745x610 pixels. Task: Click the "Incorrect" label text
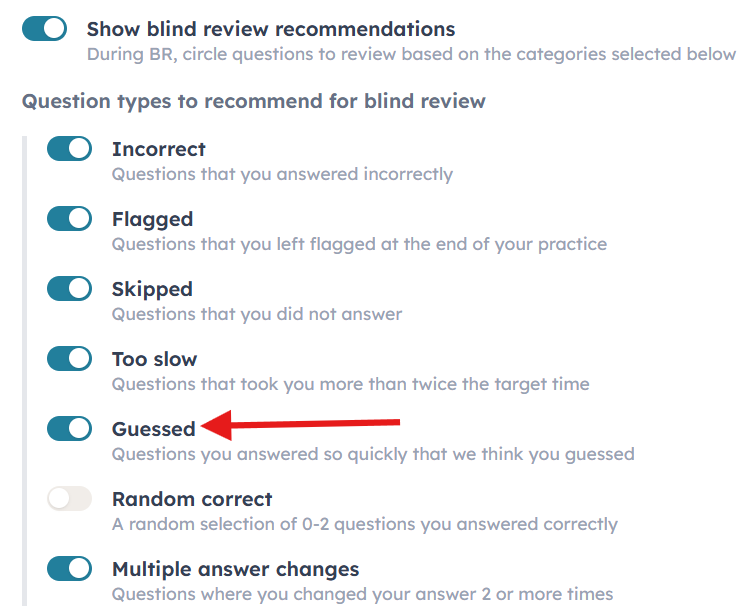pos(158,149)
